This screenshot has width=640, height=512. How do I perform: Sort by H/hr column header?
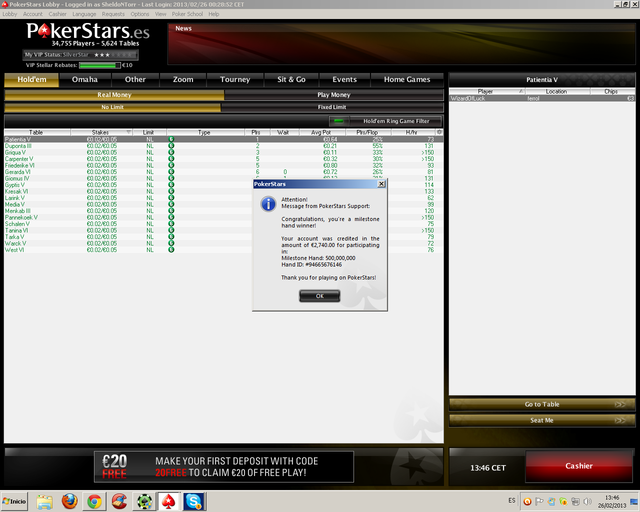coord(412,132)
